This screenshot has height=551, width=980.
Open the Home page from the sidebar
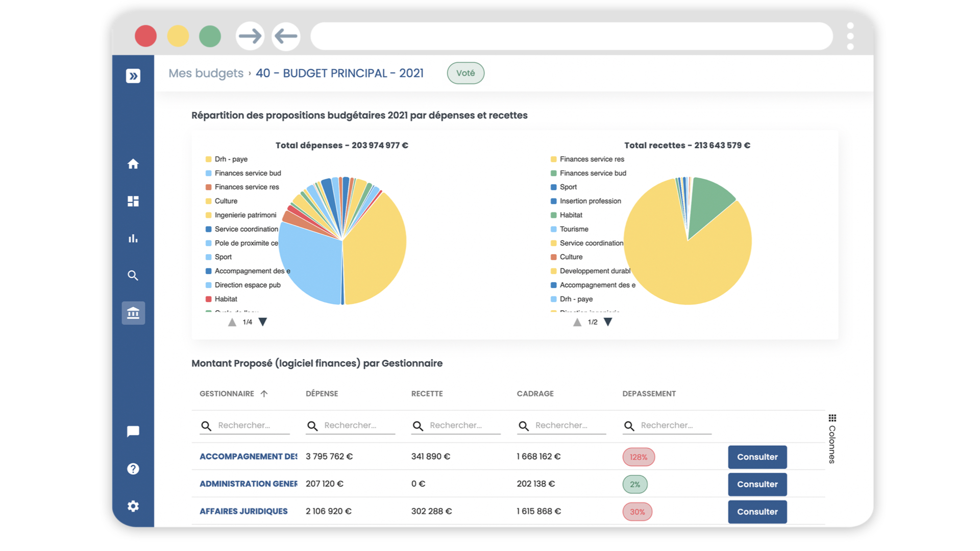tap(133, 164)
